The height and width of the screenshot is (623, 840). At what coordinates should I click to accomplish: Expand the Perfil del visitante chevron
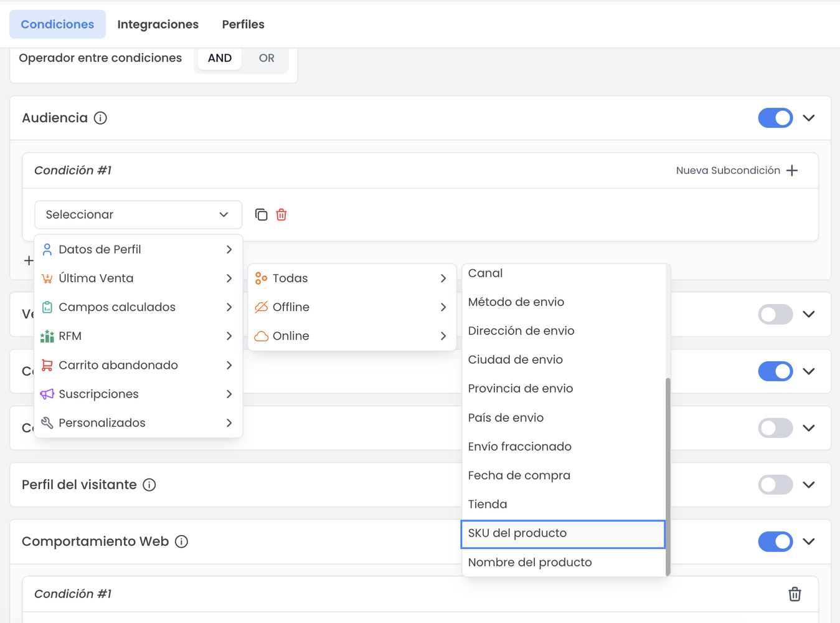click(x=809, y=485)
